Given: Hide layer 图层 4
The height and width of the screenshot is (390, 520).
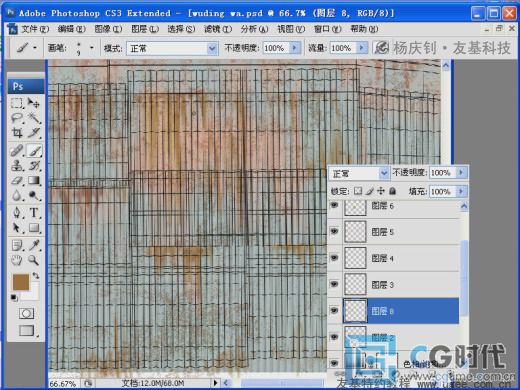Looking at the screenshot, I should tap(334, 258).
